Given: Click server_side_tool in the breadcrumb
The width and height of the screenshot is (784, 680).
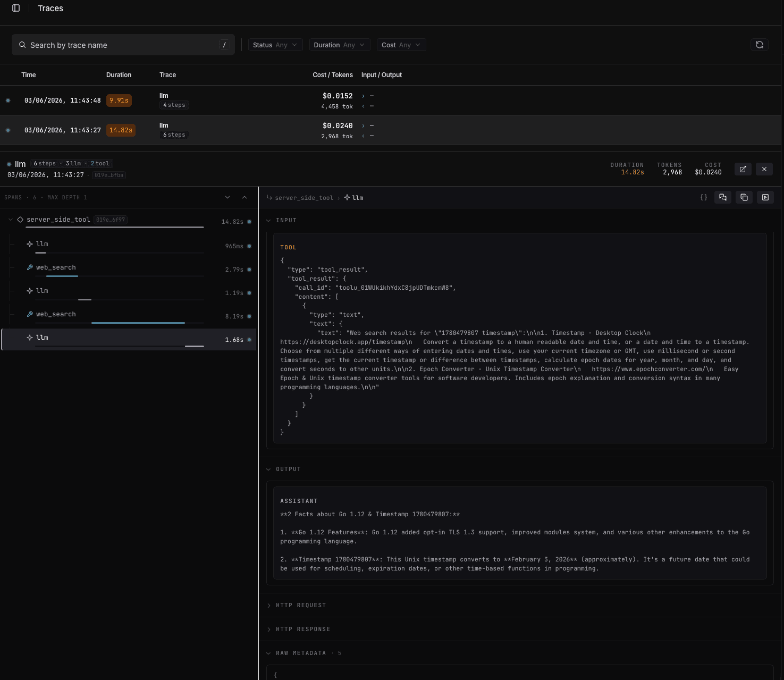Looking at the screenshot, I should coord(304,198).
